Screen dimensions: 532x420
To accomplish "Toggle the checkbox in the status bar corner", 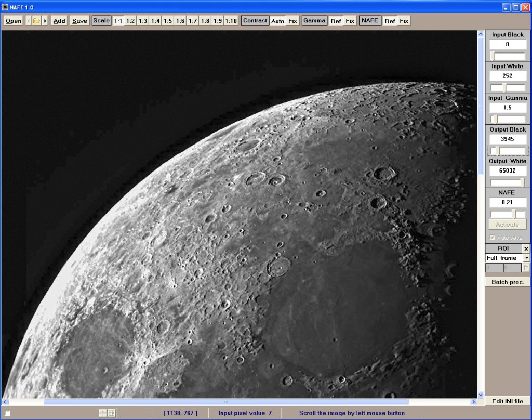I will pos(7,413).
